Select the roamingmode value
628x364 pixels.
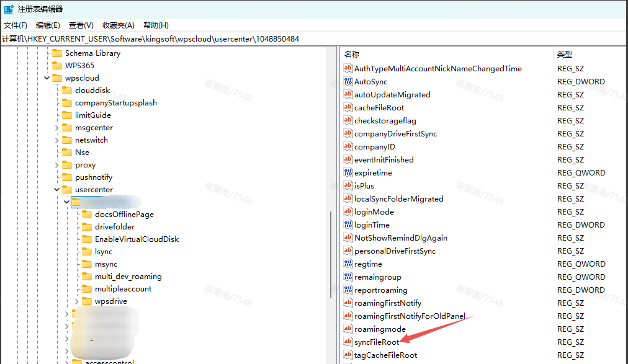pos(380,329)
